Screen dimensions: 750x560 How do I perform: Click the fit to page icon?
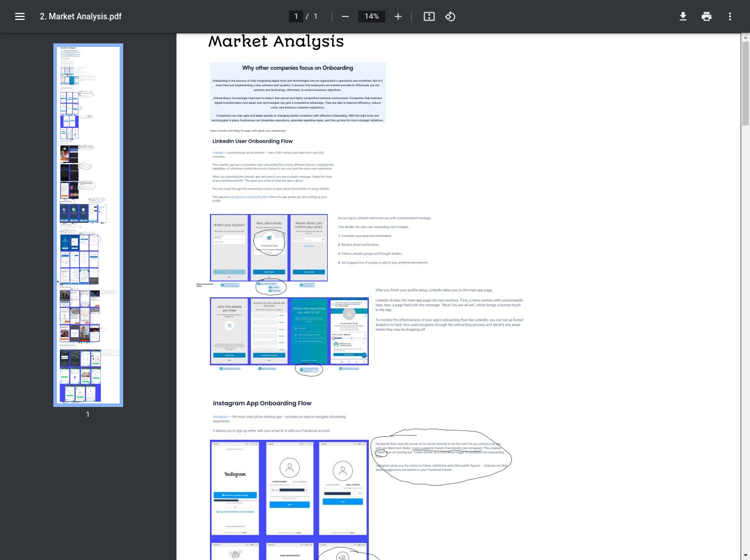[429, 16]
